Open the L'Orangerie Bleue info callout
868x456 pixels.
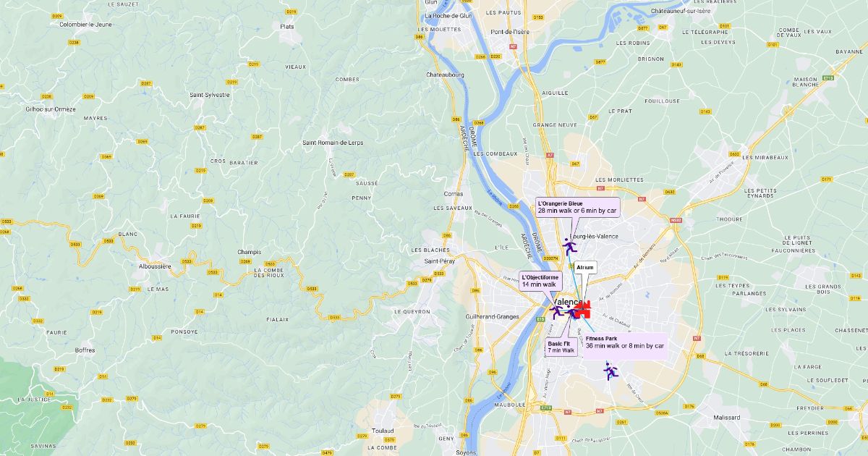577,207
